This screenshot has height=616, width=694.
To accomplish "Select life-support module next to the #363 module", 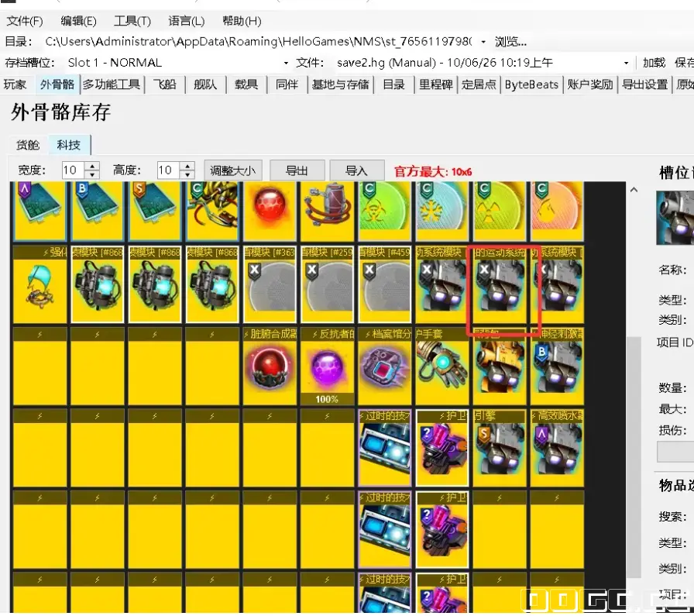I will pyautogui.click(x=212, y=284).
